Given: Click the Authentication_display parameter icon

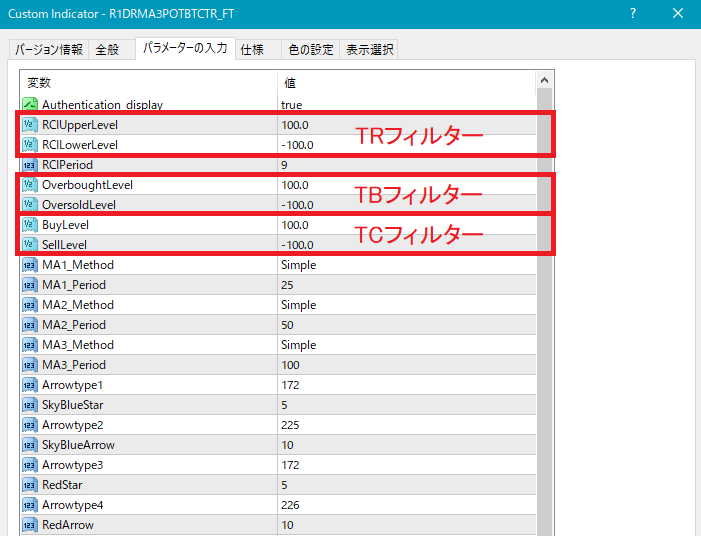Looking at the screenshot, I should (x=30, y=105).
